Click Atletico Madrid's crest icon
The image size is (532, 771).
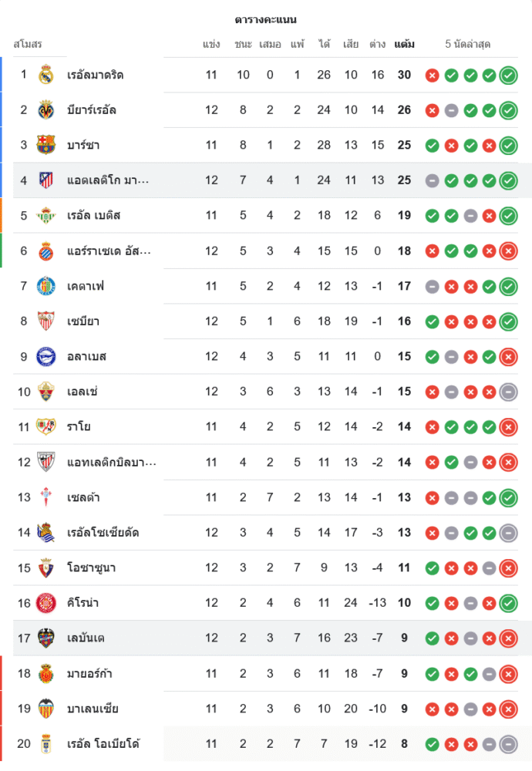(46, 180)
